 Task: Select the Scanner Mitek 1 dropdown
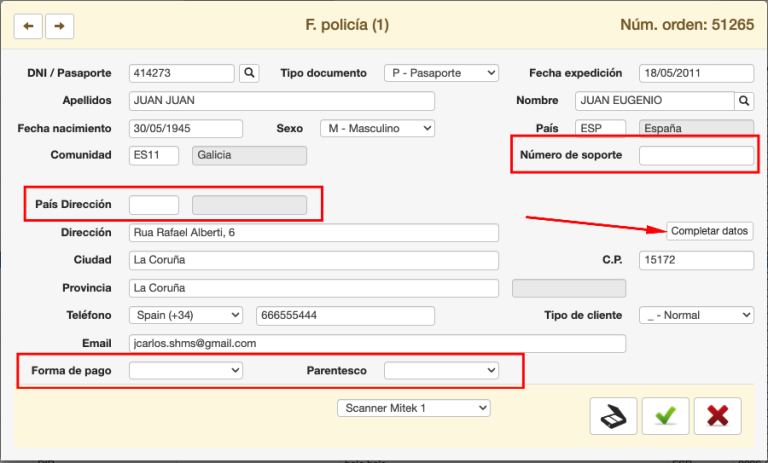(413, 408)
